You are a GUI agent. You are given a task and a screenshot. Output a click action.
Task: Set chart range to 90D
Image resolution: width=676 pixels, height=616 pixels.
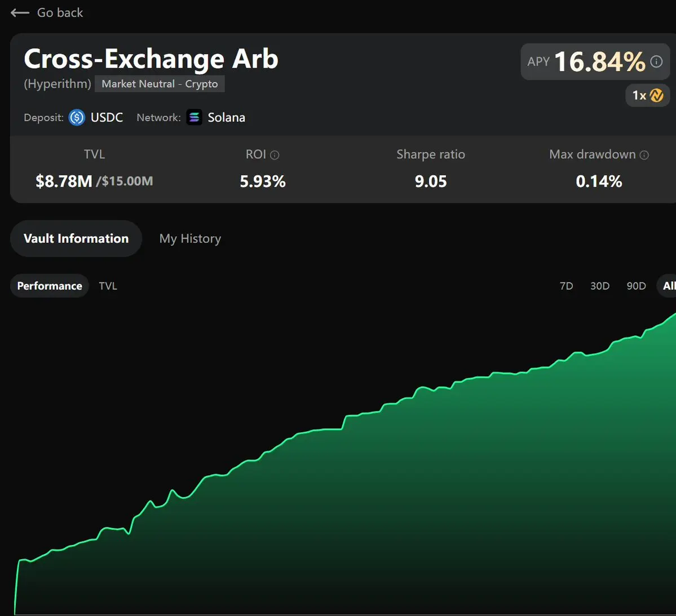point(636,286)
